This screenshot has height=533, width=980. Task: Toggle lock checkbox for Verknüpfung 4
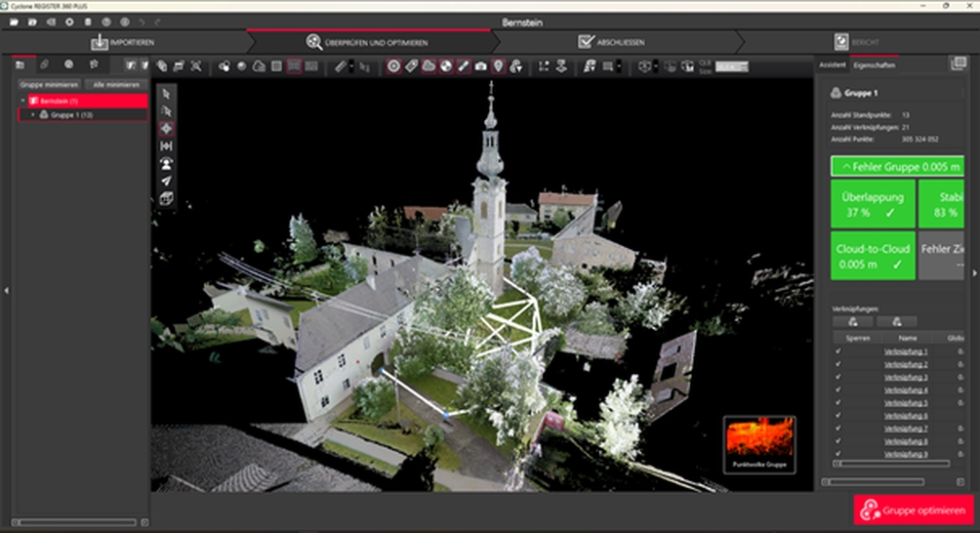838,389
